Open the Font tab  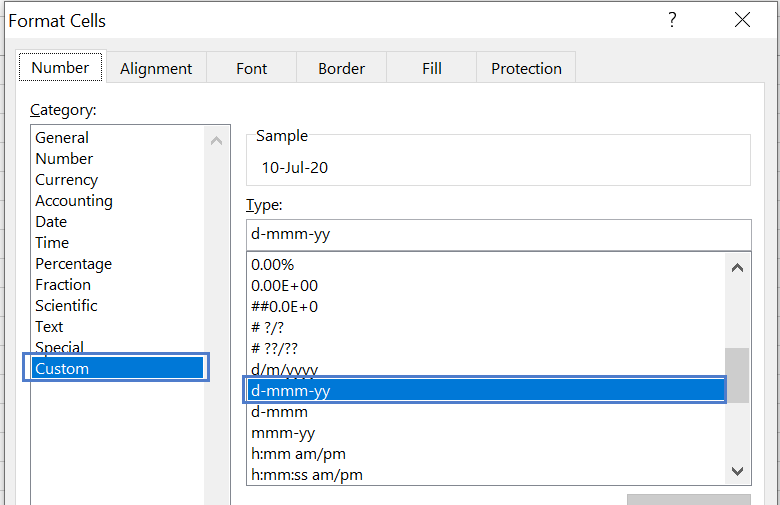coord(251,68)
